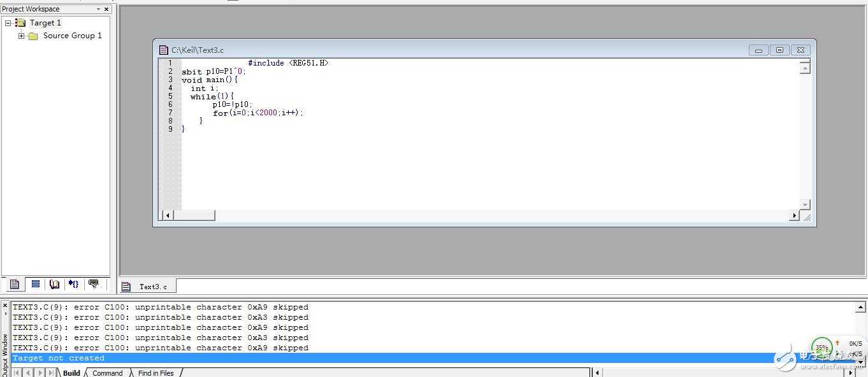Image resolution: width=868 pixels, height=377 pixels.
Task: Switch to the Text3.c document tab
Action: pos(148,287)
